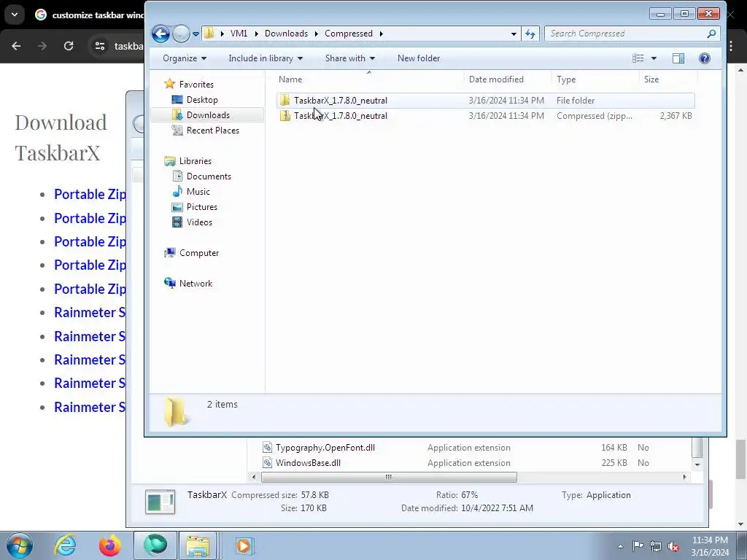Click the browser back arrow
Screen dimensions: 747x560
click(x=16, y=46)
